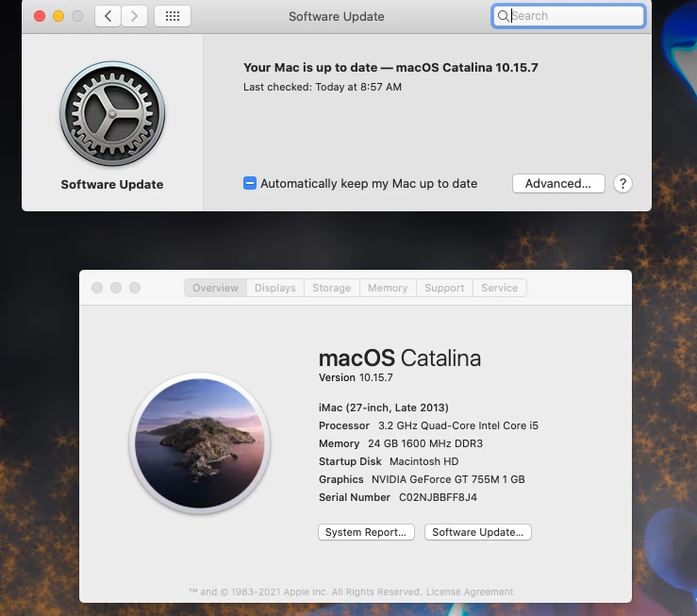Toggle Automatically keep my Mac up to date
697x616 pixels.
(x=250, y=183)
